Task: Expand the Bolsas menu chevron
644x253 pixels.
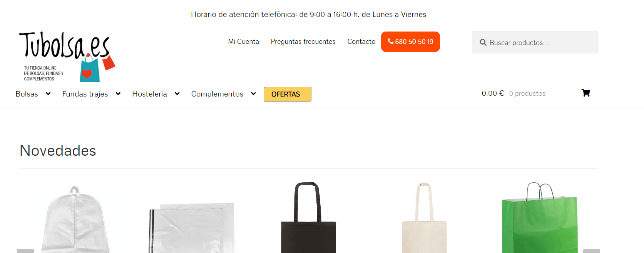Action: (48, 93)
